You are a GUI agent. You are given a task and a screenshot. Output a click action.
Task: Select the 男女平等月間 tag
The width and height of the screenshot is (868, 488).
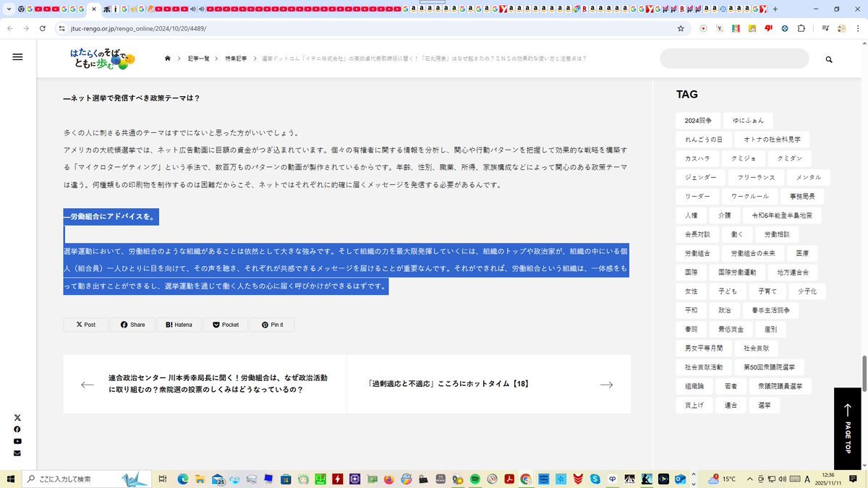pyautogui.click(x=703, y=348)
